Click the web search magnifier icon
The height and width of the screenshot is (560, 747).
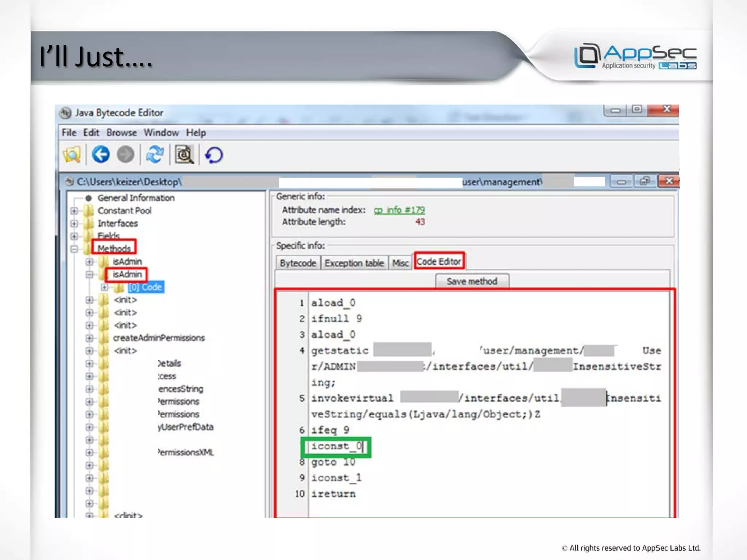[x=184, y=155]
